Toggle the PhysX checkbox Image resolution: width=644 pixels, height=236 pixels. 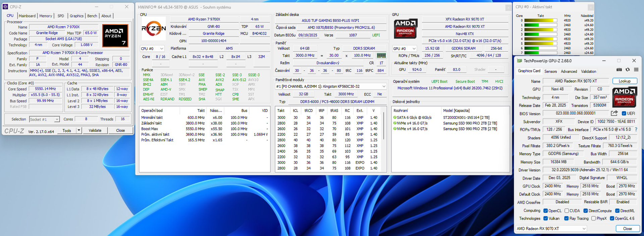pos(593,219)
